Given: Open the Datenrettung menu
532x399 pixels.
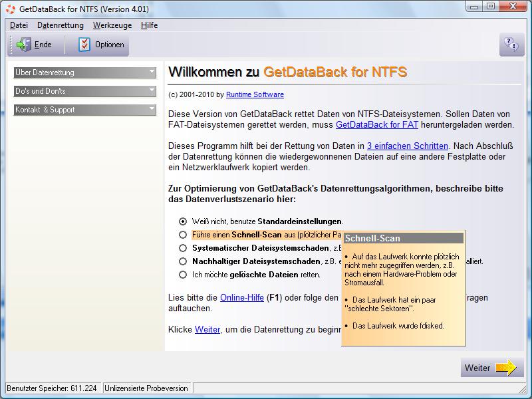Looking at the screenshot, I should [61, 25].
